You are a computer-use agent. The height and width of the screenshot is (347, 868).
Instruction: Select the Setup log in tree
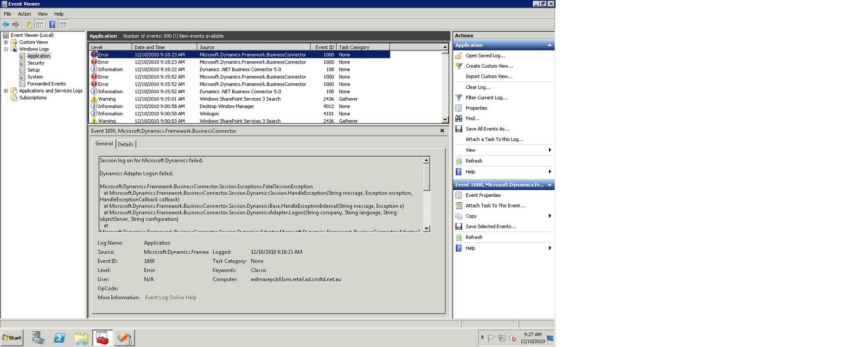34,70
